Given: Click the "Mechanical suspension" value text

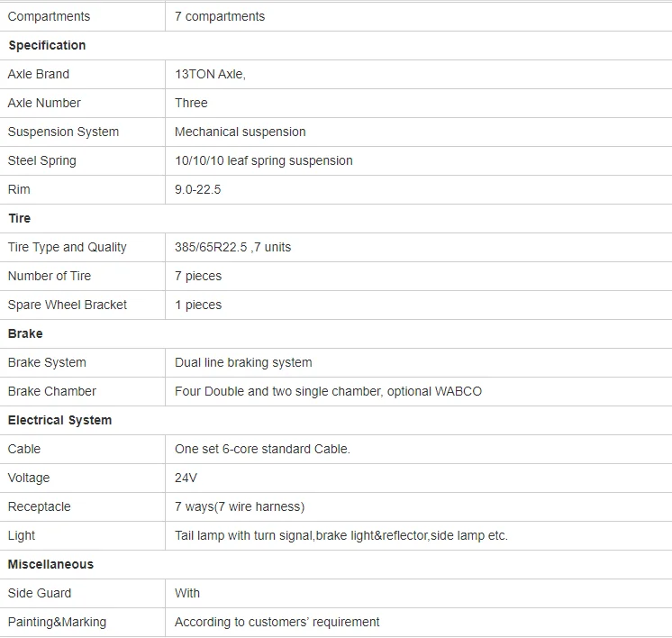Looking at the screenshot, I should 241,132.
